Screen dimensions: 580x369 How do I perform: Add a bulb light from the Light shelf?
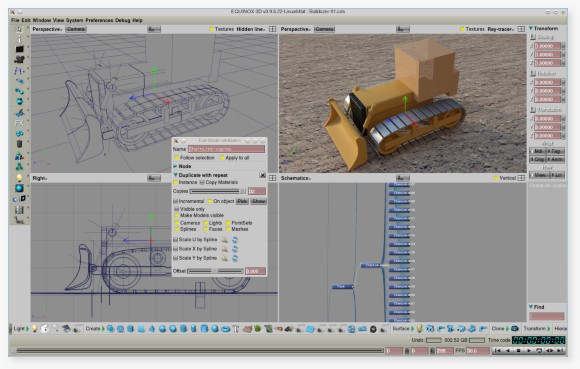pyautogui.click(x=34, y=328)
